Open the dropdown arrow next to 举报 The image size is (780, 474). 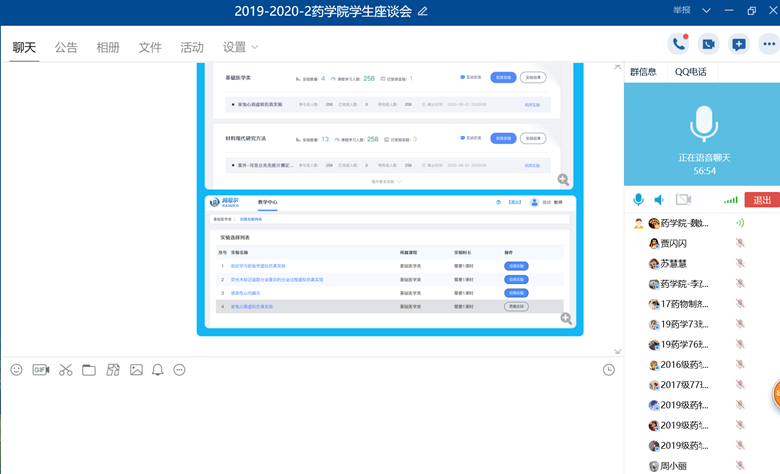tap(706, 11)
